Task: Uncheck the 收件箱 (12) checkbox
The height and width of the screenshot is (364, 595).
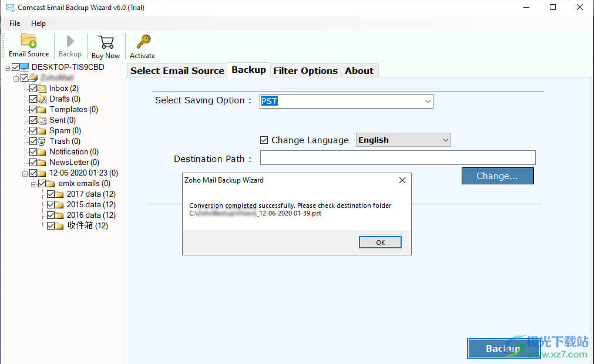Action: click(51, 226)
